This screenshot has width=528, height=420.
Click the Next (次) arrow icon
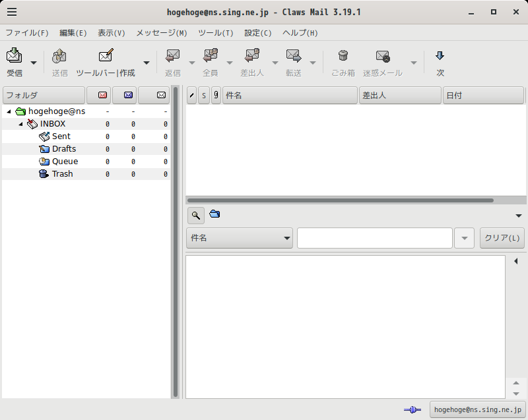[x=440, y=55]
